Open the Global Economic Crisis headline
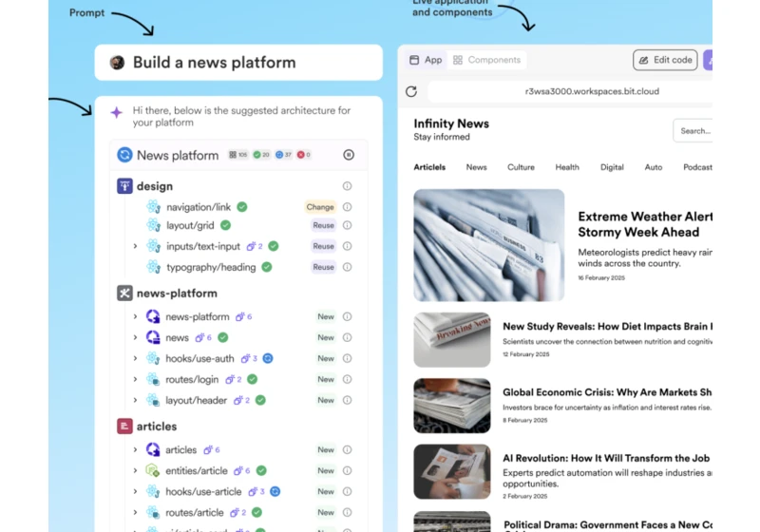This screenshot has width=760, height=532. click(607, 392)
